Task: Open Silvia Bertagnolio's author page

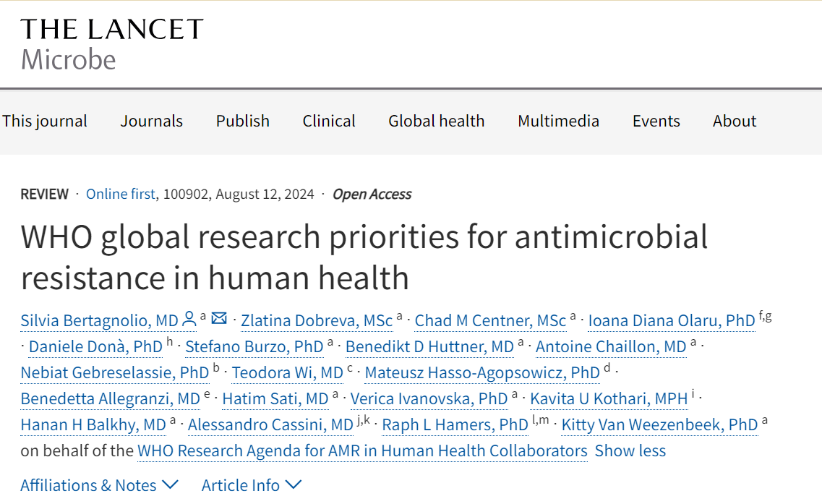Action: click(100, 320)
